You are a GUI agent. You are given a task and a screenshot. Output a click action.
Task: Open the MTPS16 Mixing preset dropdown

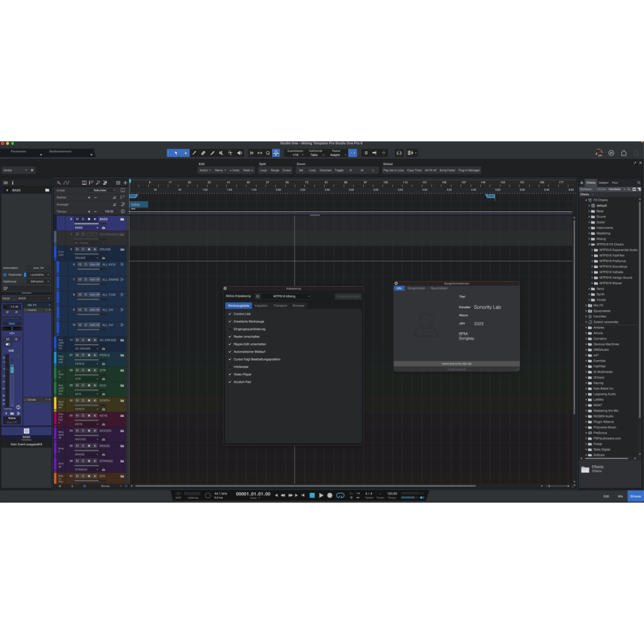coord(287,296)
